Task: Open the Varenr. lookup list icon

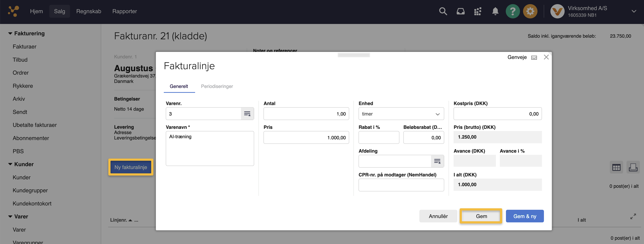Action: pyautogui.click(x=247, y=114)
